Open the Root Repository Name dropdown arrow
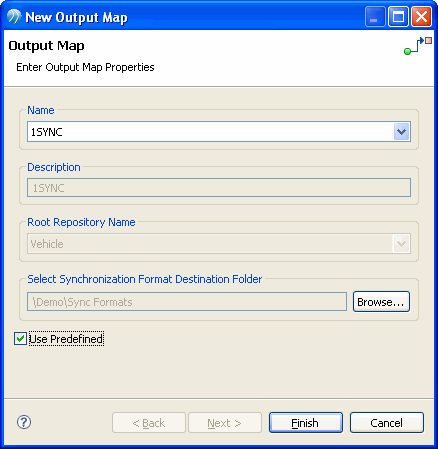The height and width of the screenshot is (449, 438). tap(402, 244)
